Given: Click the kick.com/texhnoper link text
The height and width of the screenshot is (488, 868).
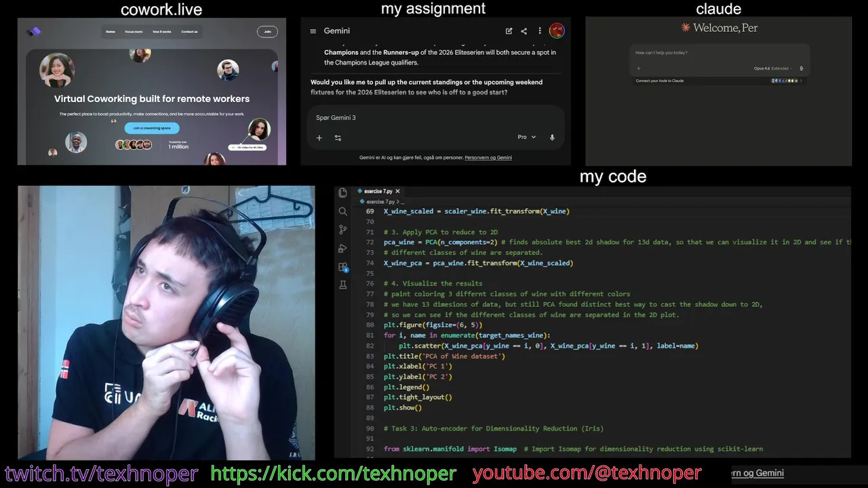Looking at the screenshot, I should 334,473.
